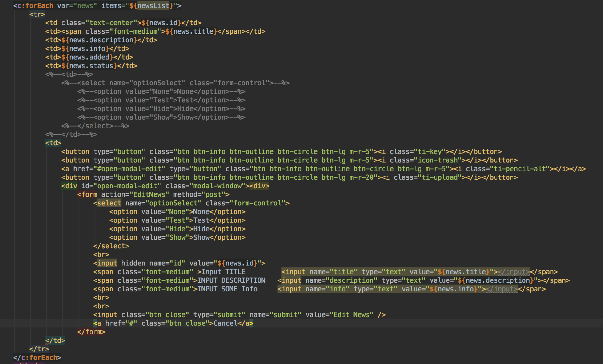Click the Cancel anchor line
Viewport: 603px width, 364px height.
(173, 323)
